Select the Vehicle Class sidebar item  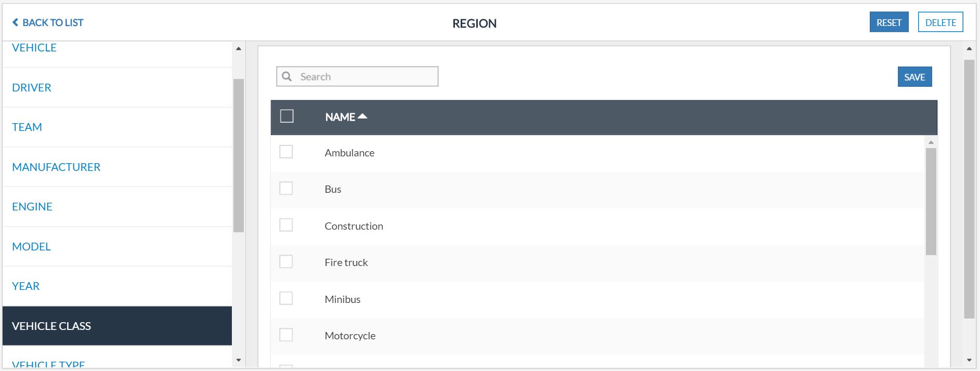(51, 326)
